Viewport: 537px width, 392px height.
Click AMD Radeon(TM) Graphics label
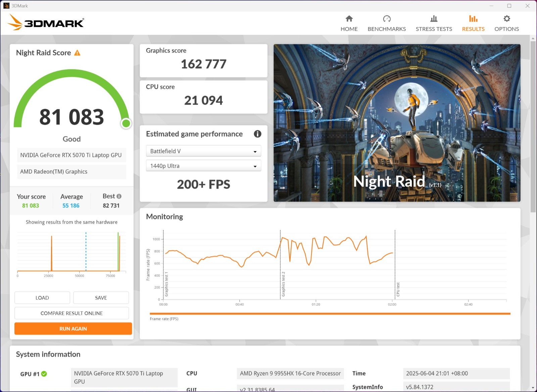click(x=71, y=171)
